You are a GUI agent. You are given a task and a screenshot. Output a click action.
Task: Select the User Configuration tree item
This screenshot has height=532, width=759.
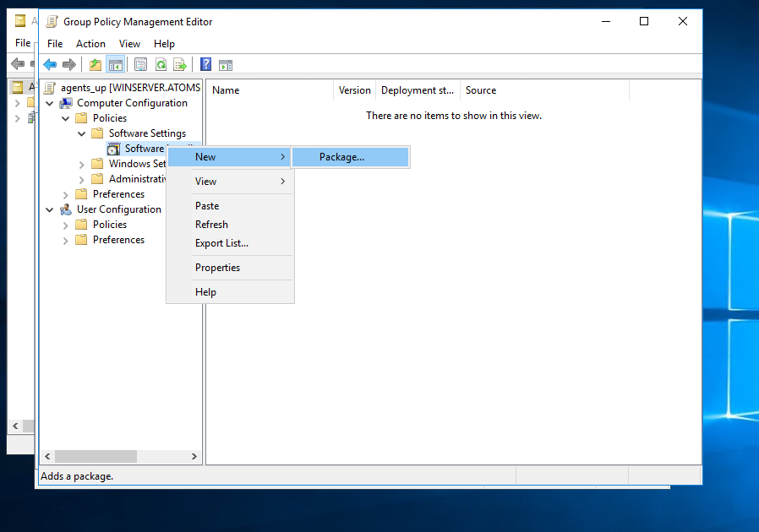point(118,209)
